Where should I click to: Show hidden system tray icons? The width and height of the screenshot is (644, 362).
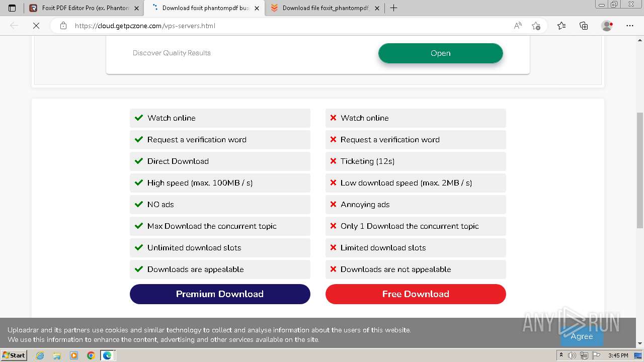561,355
